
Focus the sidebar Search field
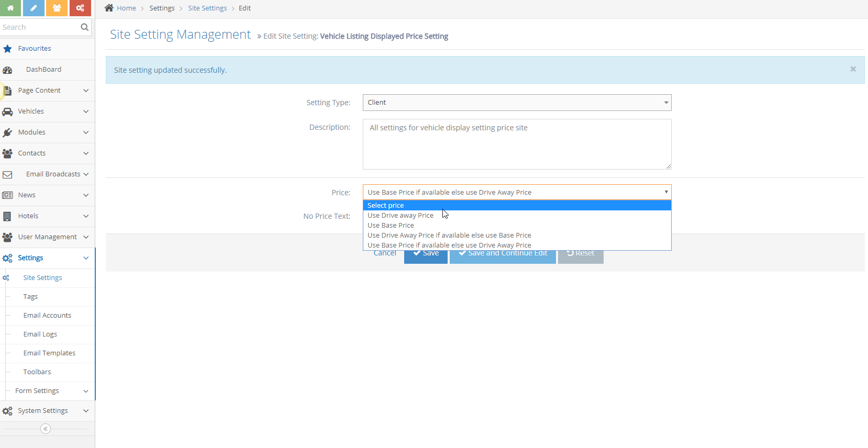click(39, 27)
